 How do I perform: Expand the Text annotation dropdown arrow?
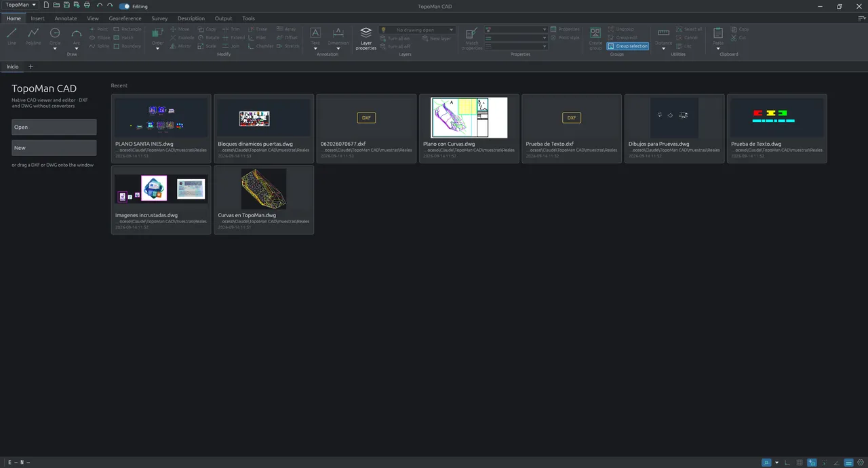(x=315, y=49)
